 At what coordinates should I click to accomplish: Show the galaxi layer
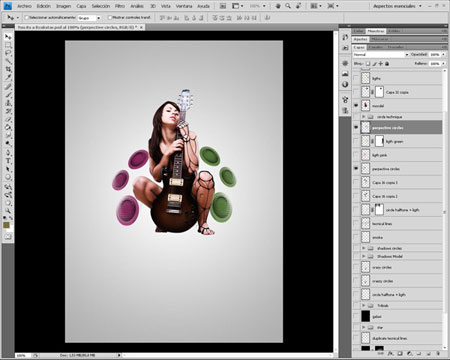pyautogui.click(x=356, y=316)
